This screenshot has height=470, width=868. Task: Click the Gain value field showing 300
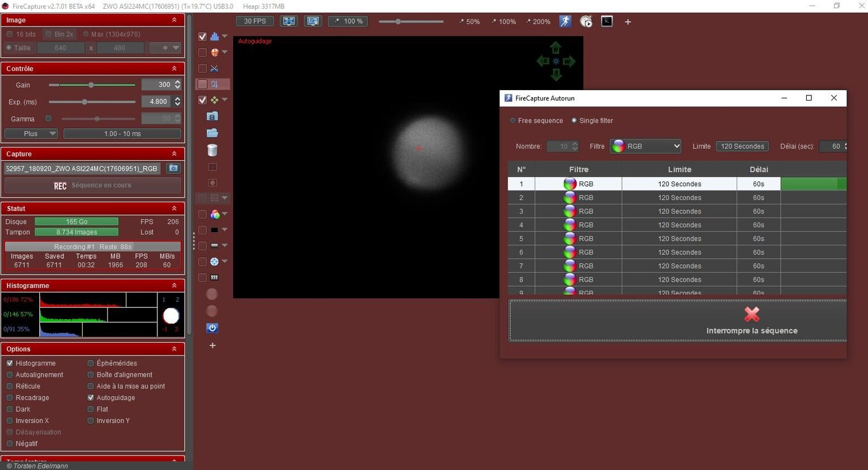tap(157, 84)
